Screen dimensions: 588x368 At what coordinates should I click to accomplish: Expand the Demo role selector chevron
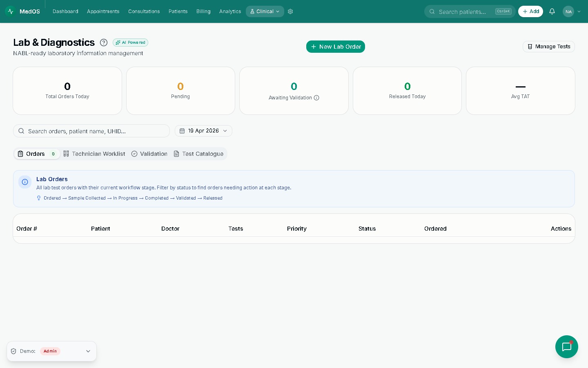click(x=88, y=351)
